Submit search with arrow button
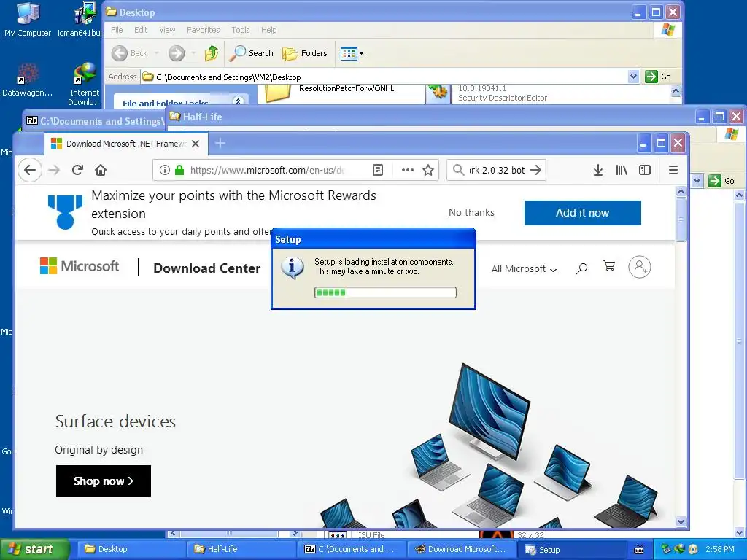747x560 pixels. click(535, 170)
